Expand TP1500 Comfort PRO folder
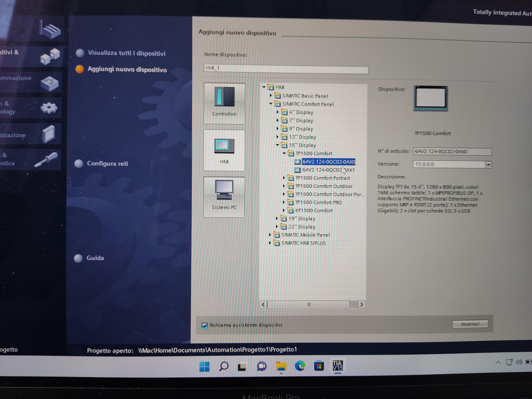532x399 pixels. 284,202
